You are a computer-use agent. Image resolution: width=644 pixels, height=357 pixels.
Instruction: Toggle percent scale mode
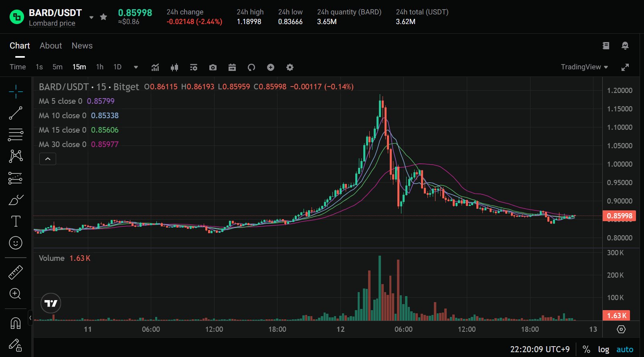tap(586, 349)
